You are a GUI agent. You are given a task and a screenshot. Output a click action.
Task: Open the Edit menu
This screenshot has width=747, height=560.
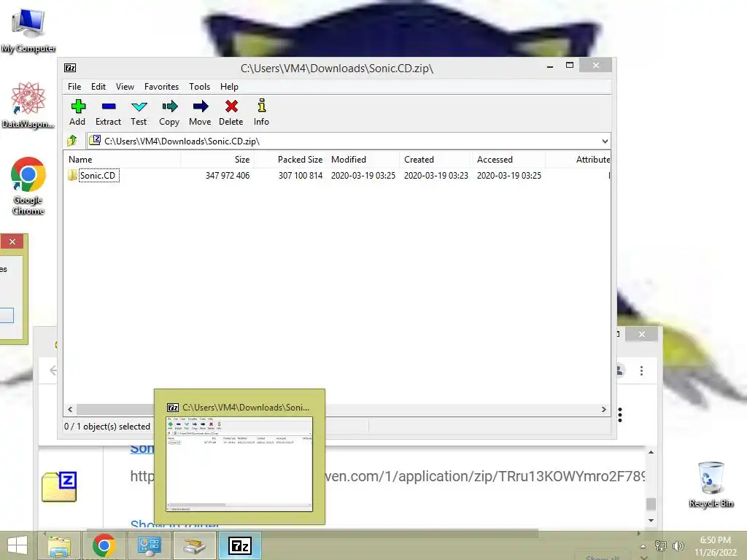click(x=98, y=87)
